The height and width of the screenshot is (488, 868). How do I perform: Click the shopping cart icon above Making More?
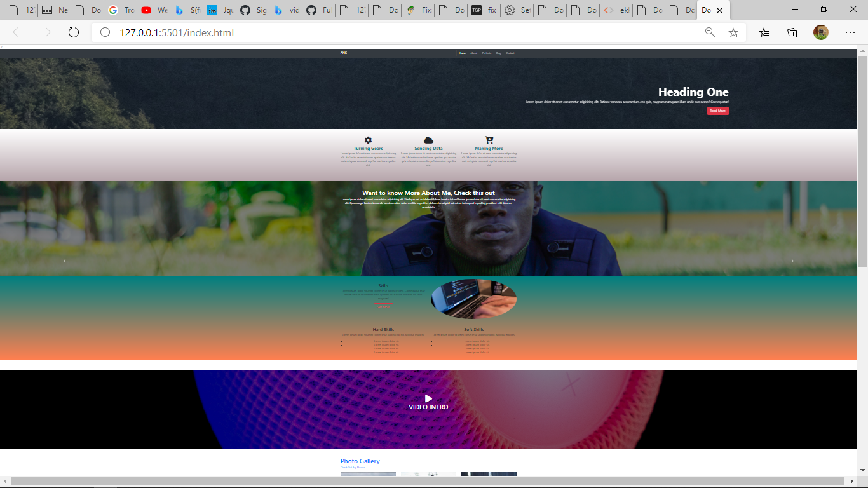(489, 140)
